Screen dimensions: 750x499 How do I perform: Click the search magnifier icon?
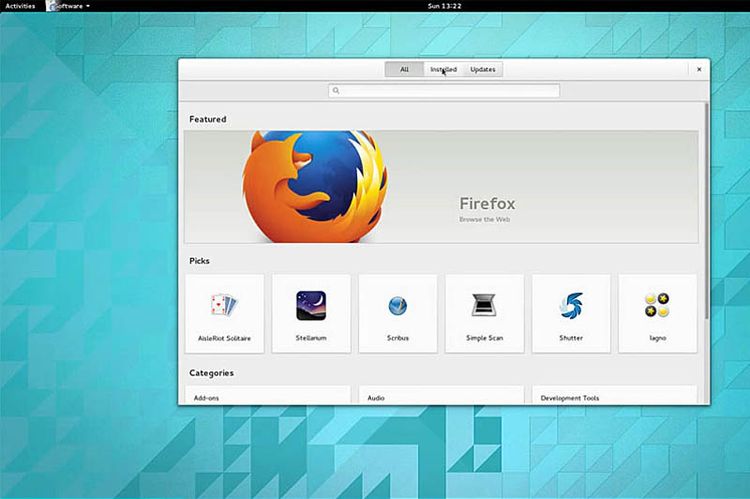click(336, 90)
